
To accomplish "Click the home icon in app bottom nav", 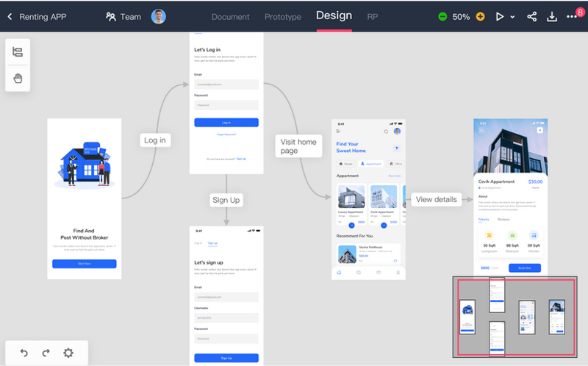I will 339,273.
